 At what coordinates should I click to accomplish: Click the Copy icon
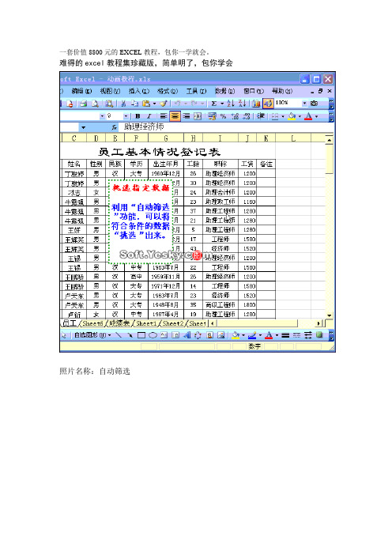coord(135,104)
